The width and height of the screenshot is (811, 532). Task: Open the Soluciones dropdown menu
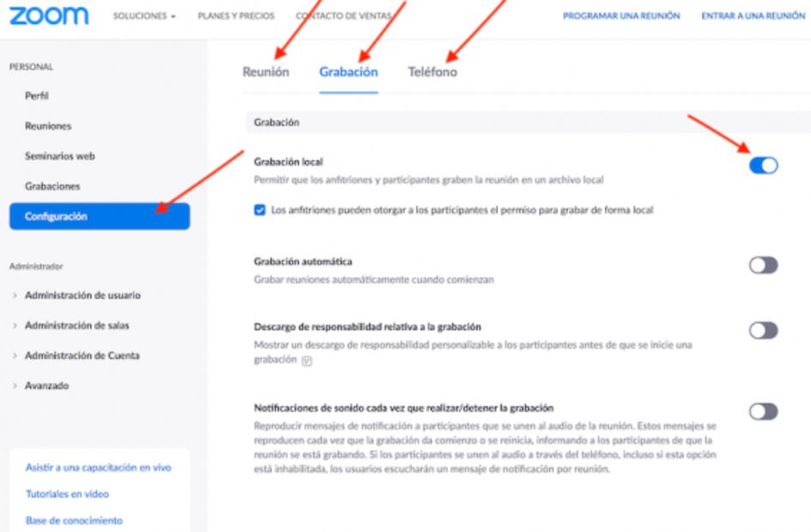point(144,16)
